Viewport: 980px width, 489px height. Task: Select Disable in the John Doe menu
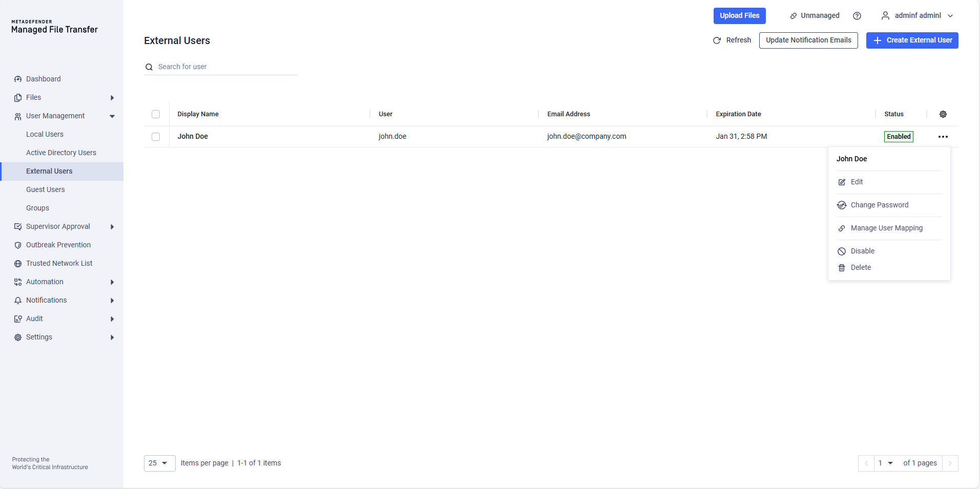(862, 251)
